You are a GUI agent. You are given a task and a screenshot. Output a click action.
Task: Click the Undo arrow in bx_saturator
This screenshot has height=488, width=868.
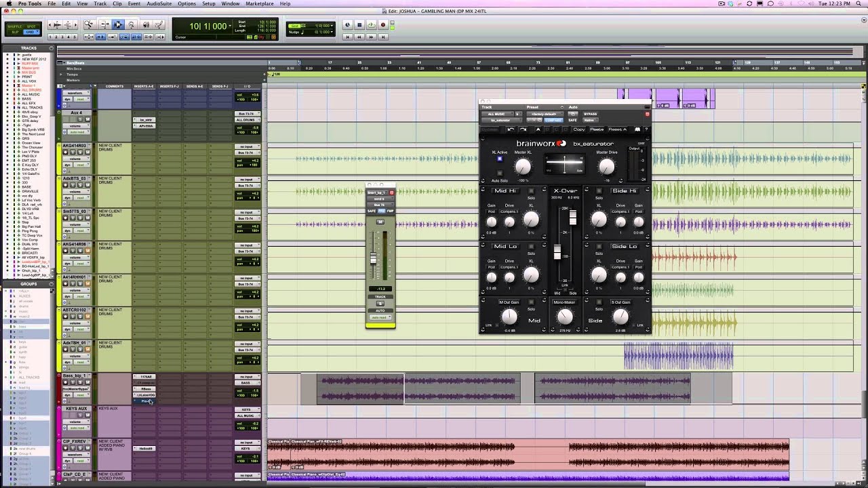click(x=510, y=129)
